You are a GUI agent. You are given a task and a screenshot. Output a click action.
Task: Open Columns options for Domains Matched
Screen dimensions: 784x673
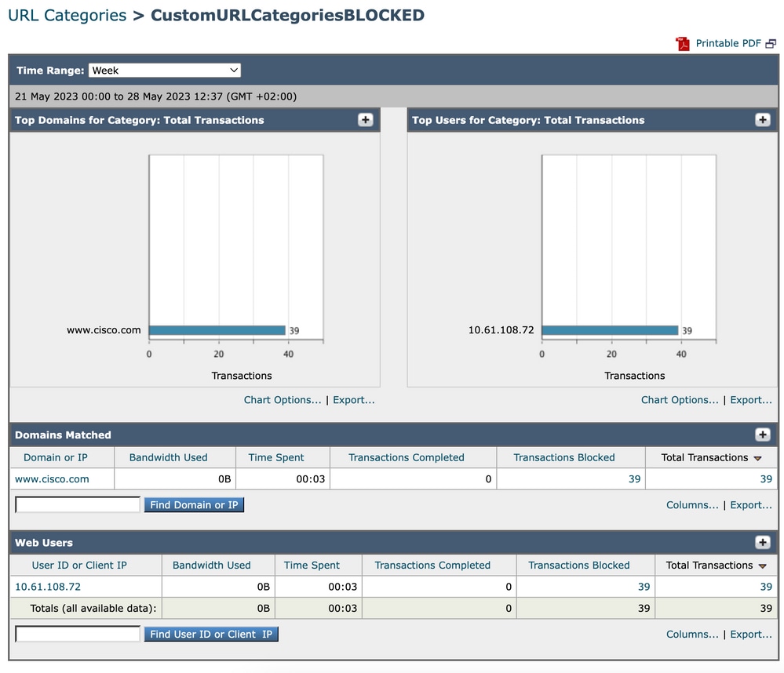tap(692, 505)
